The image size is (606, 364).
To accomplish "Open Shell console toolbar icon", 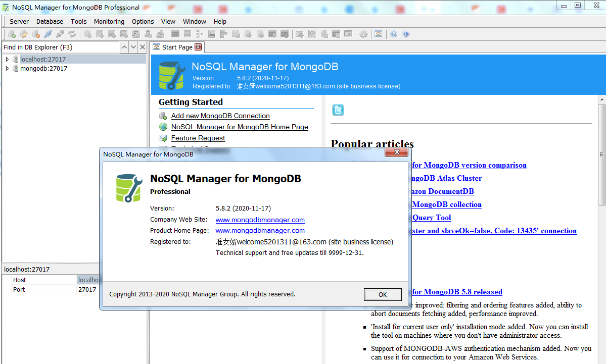I will tap(175, 34).
